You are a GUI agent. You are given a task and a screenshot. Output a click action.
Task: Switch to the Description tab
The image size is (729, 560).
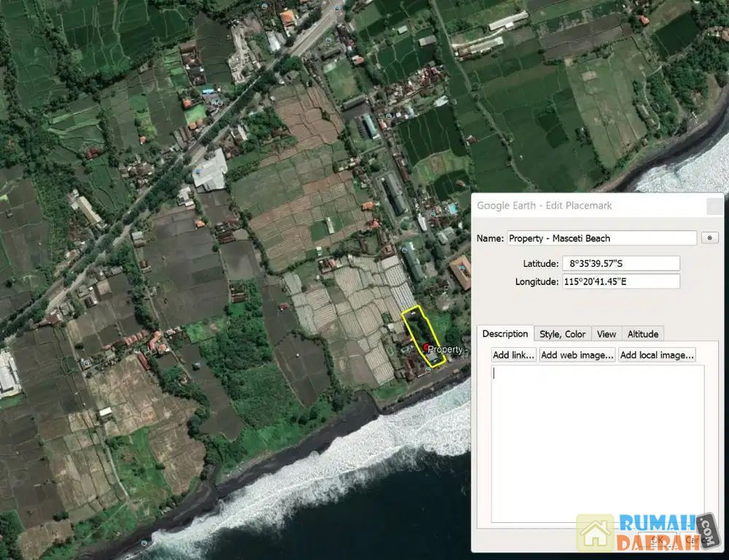coord(504,334)
